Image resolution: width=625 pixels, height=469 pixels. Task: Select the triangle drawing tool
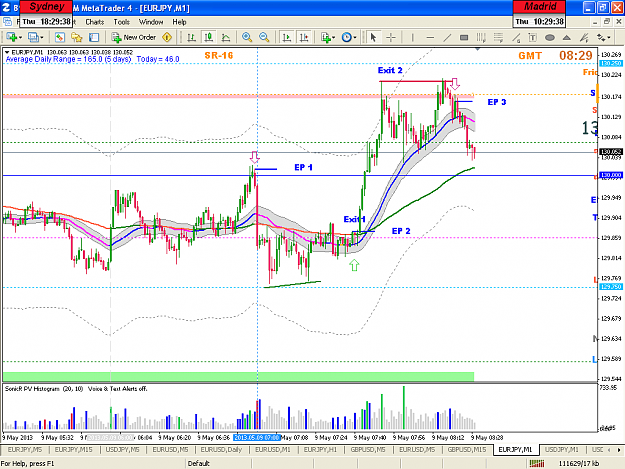(x=566, y=37)
